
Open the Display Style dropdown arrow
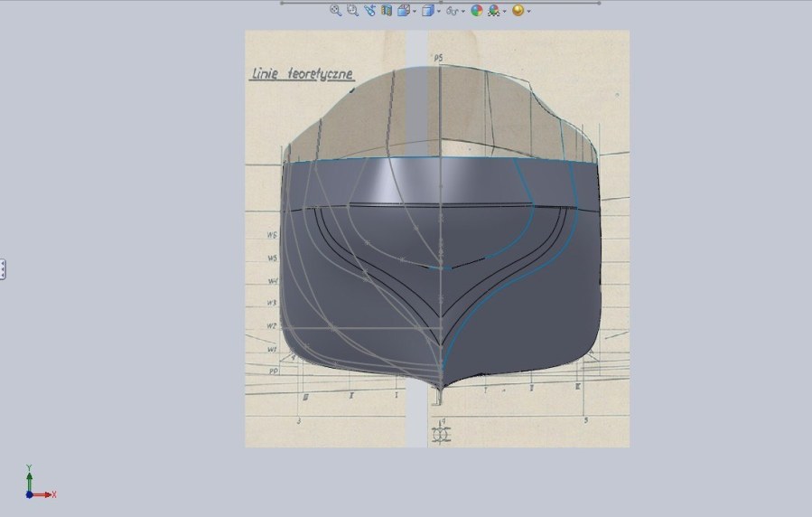439,12
